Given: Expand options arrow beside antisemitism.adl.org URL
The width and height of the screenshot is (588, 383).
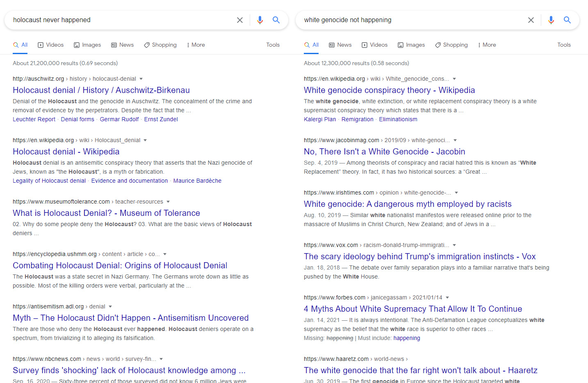Looking at the screenshot, I should click(110, 307).
